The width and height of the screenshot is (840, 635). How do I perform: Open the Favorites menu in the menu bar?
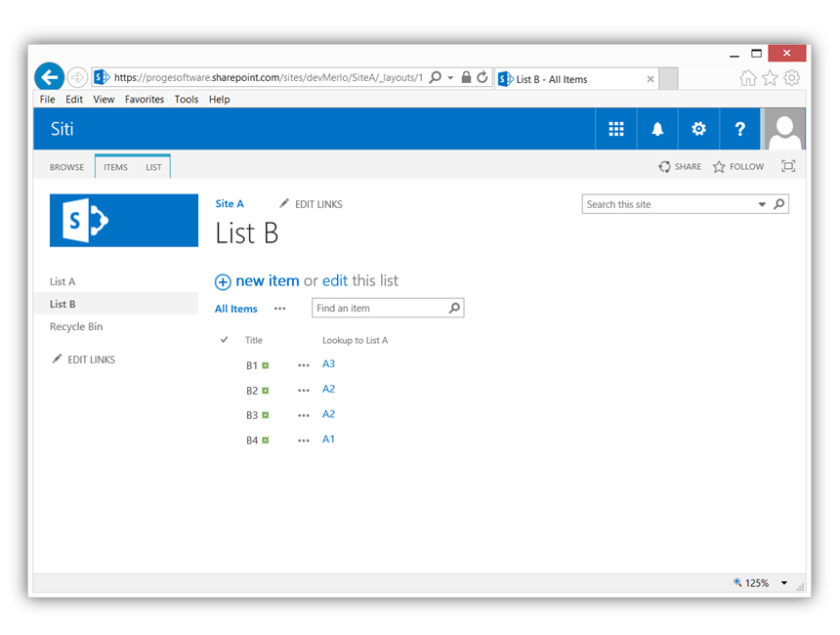coord(145,99)
